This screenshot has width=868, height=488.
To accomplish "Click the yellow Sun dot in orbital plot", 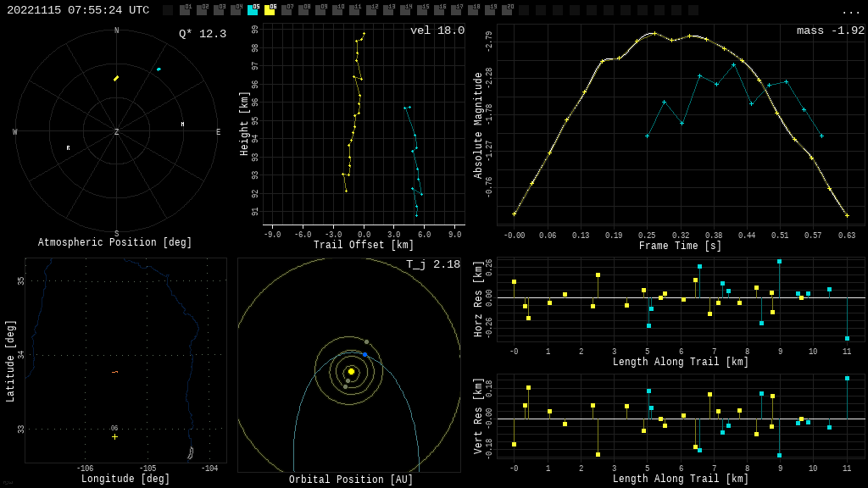I will pyautogui.click(x=351, y=371).
